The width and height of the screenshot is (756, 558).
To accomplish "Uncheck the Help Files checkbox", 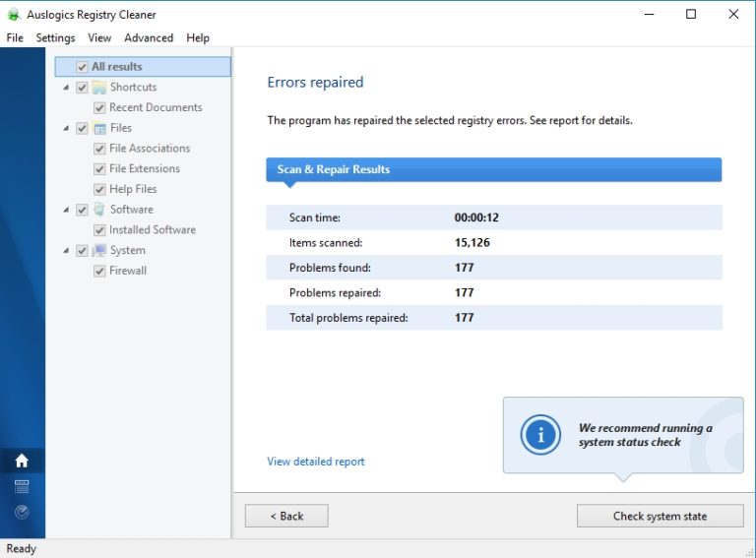I will (99, 189).
